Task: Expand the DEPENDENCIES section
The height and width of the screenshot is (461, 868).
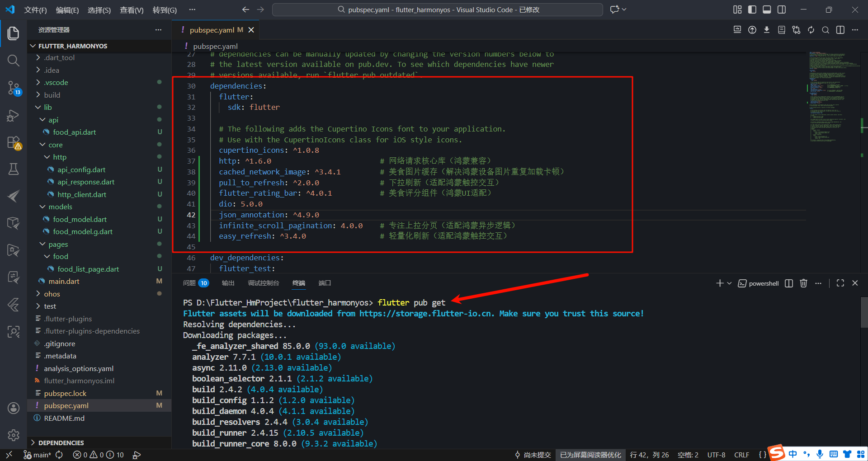Action: pyautogui.click(x=99, y=442)
